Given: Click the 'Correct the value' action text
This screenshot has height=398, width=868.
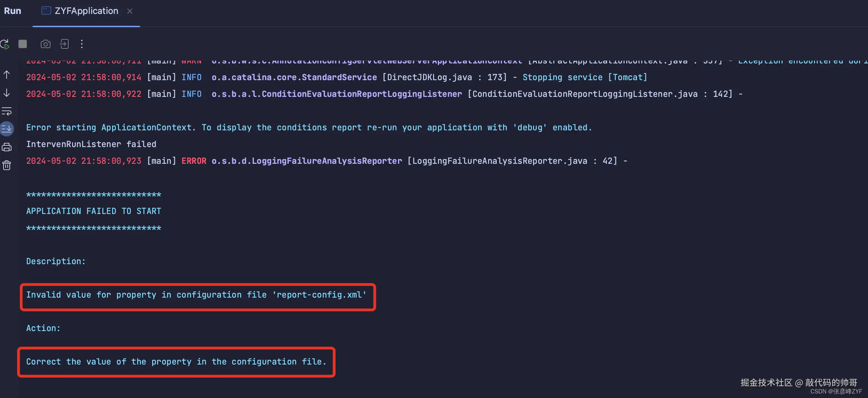Looking at the screenshot, I should point(176,362).
